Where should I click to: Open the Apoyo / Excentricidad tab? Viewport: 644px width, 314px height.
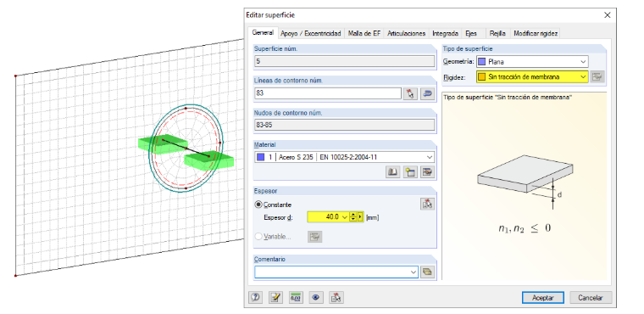(x=311, y=34)
